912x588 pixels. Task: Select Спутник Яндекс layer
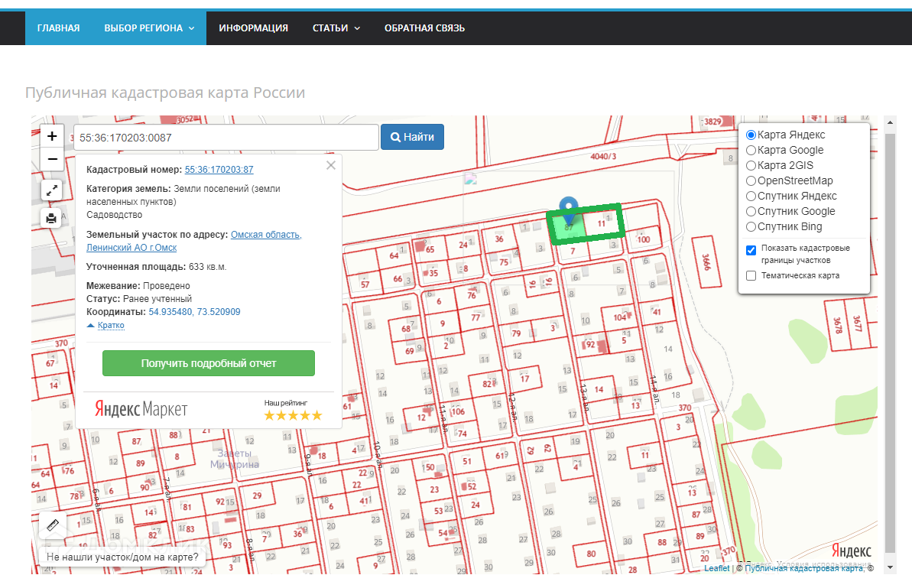751,196
